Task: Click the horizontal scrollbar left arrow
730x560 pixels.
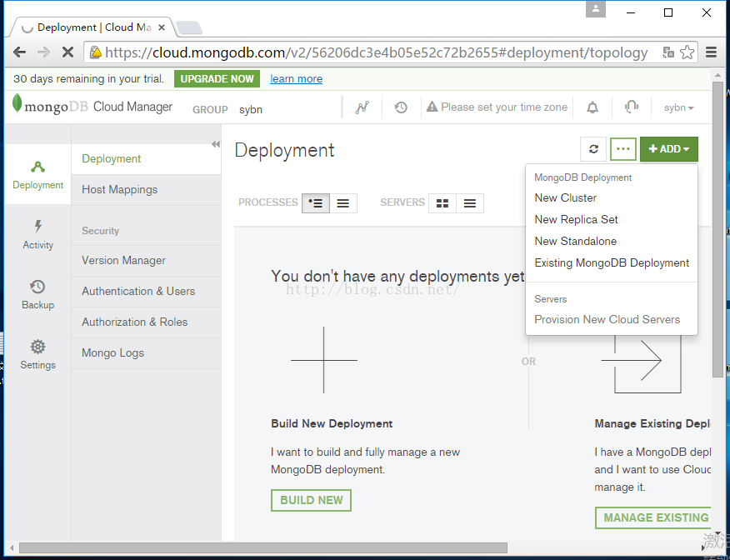Action: coord(11,547)
